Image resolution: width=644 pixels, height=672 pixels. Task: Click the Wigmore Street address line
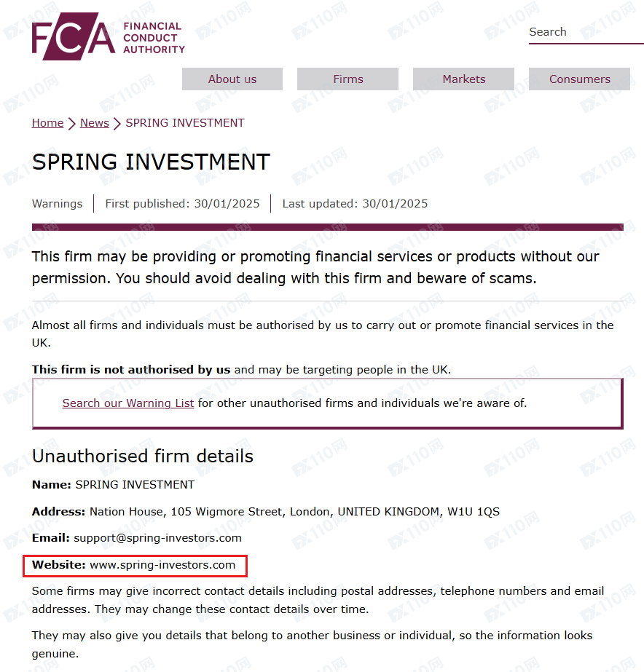pyautogui.click(x=294, y=512)
